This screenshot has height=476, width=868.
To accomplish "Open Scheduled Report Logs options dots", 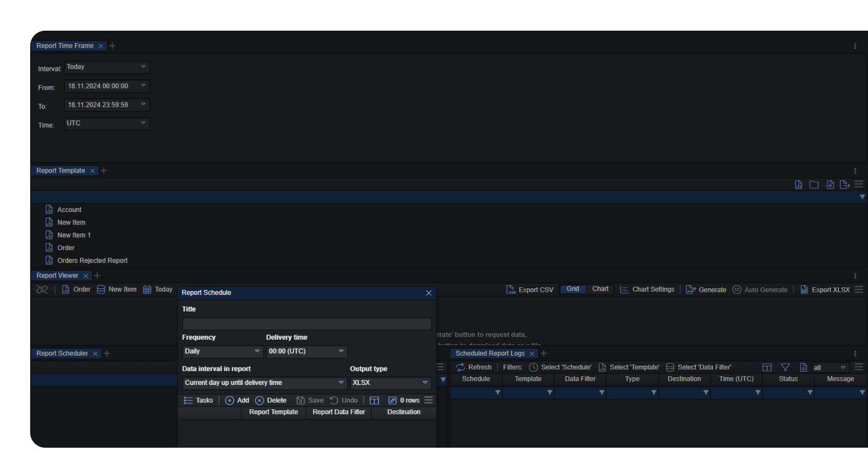I will point(855,353).
